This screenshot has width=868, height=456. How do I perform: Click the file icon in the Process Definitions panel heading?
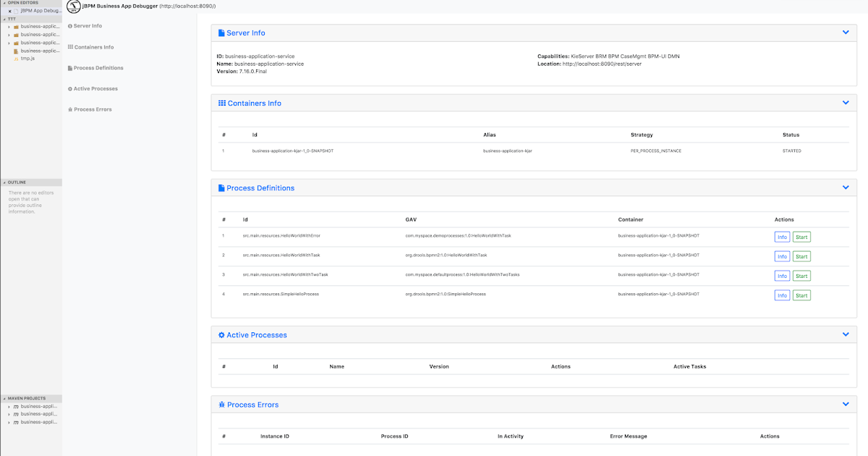click(221, 188)
